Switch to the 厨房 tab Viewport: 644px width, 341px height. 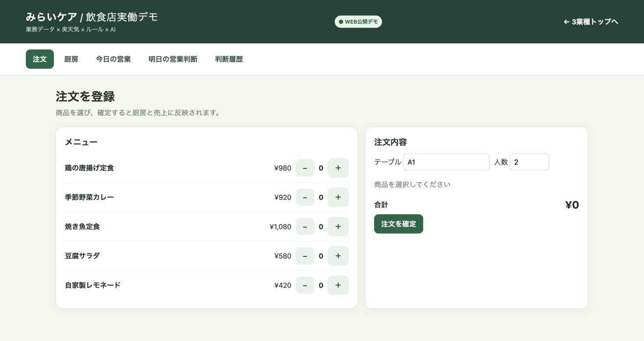coord(71,59)
